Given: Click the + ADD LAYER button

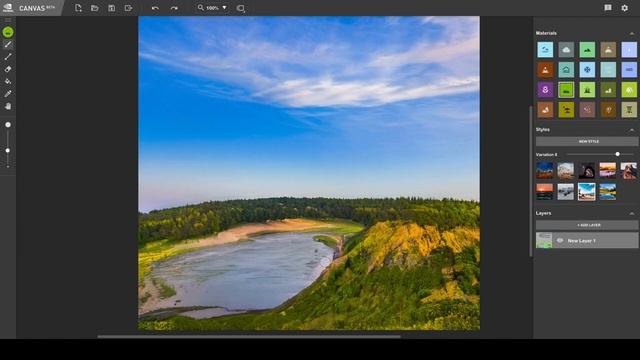Looking at the screenshot, I should pos(587,225).
